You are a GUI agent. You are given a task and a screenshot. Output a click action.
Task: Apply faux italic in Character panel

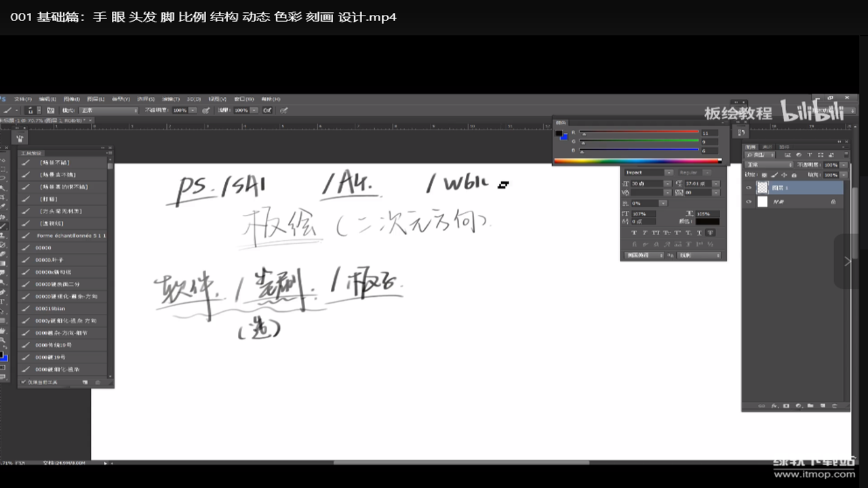645,232
